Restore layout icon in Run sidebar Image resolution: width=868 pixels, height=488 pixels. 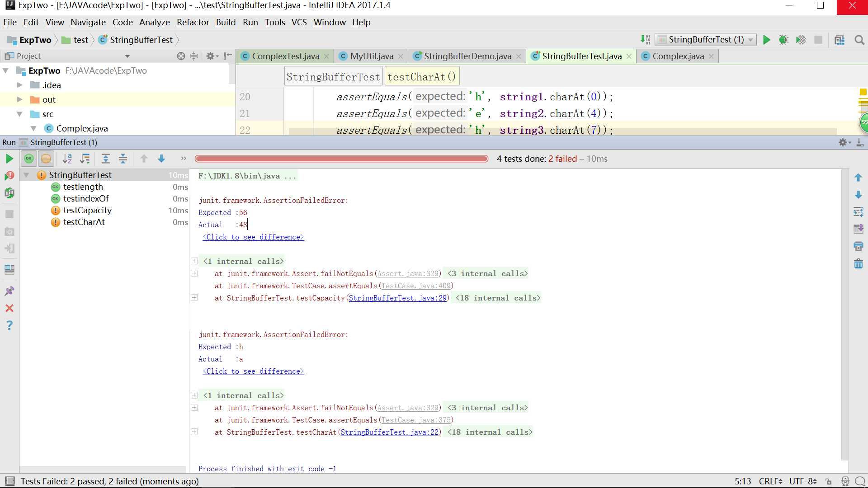(9, 270)
